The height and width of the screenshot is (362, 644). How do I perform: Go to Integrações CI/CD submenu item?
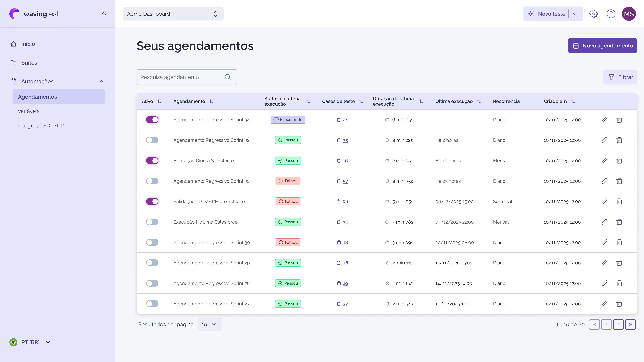pos(41,125)
